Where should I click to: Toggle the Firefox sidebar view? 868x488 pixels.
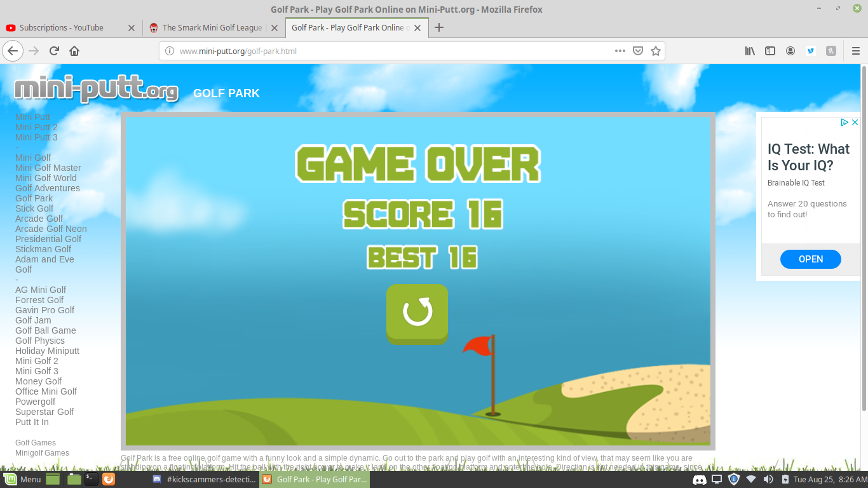[x=770, y=51]
